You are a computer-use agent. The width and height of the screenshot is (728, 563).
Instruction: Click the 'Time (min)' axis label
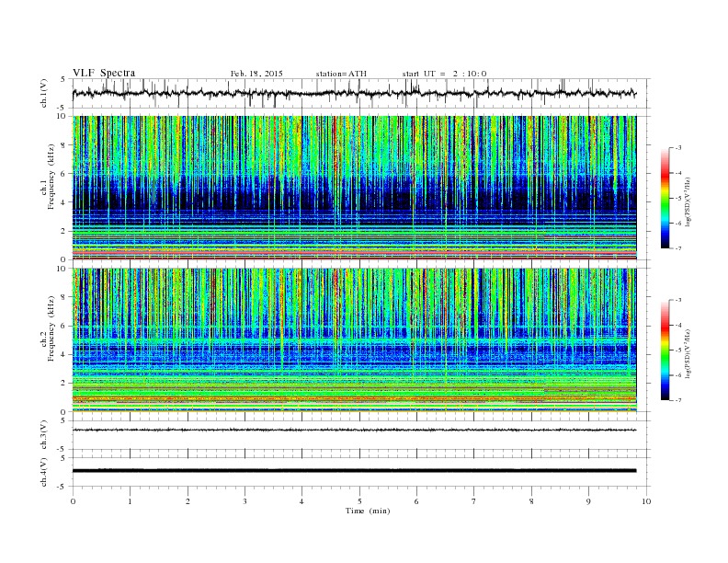point(368,511)
